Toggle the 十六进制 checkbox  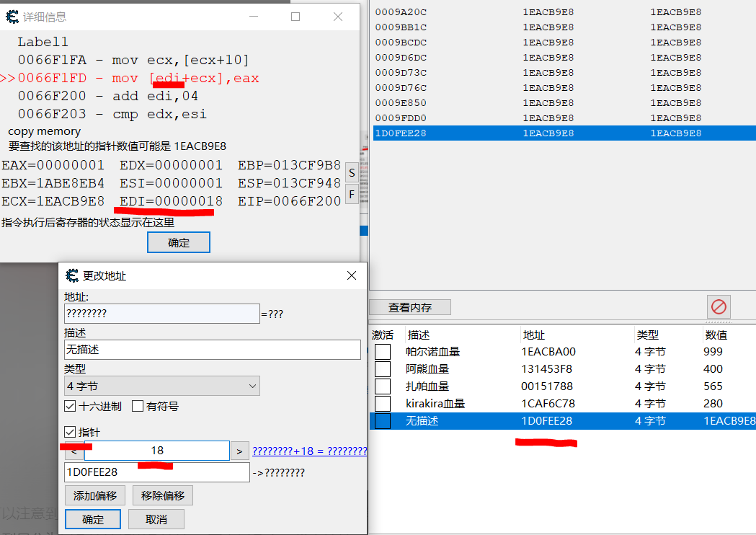tap(71, 406)
